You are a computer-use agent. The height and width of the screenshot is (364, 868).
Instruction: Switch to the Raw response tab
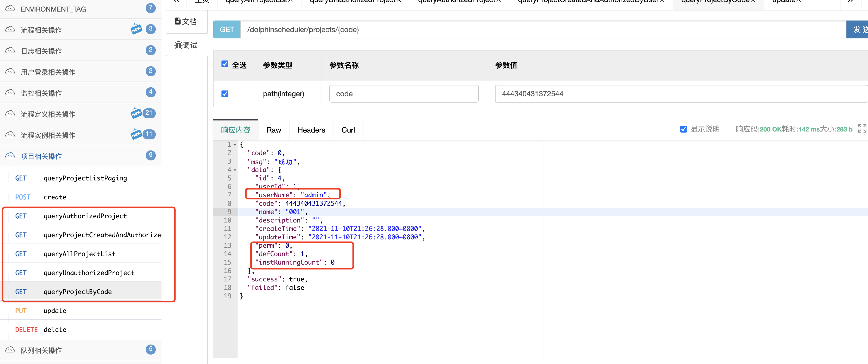coord(274,130)
